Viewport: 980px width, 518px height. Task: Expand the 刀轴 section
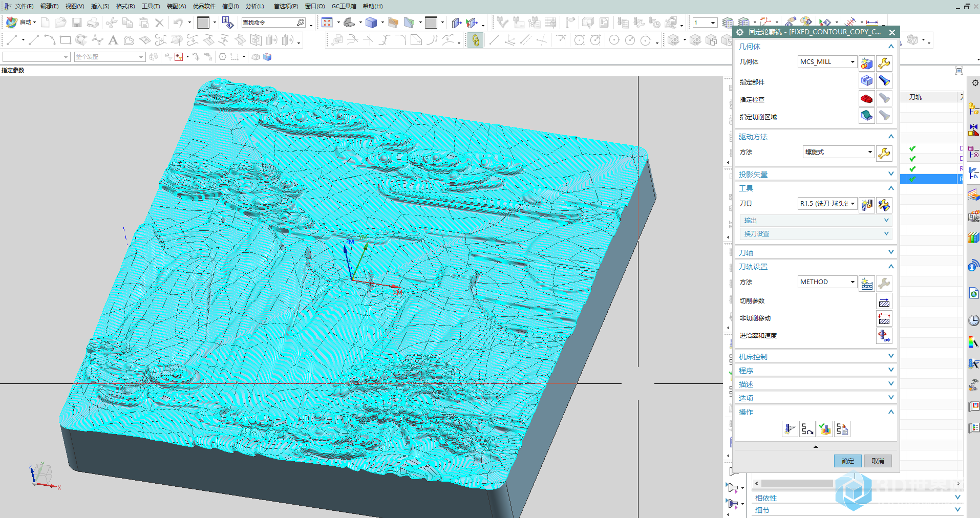[816, 253]
